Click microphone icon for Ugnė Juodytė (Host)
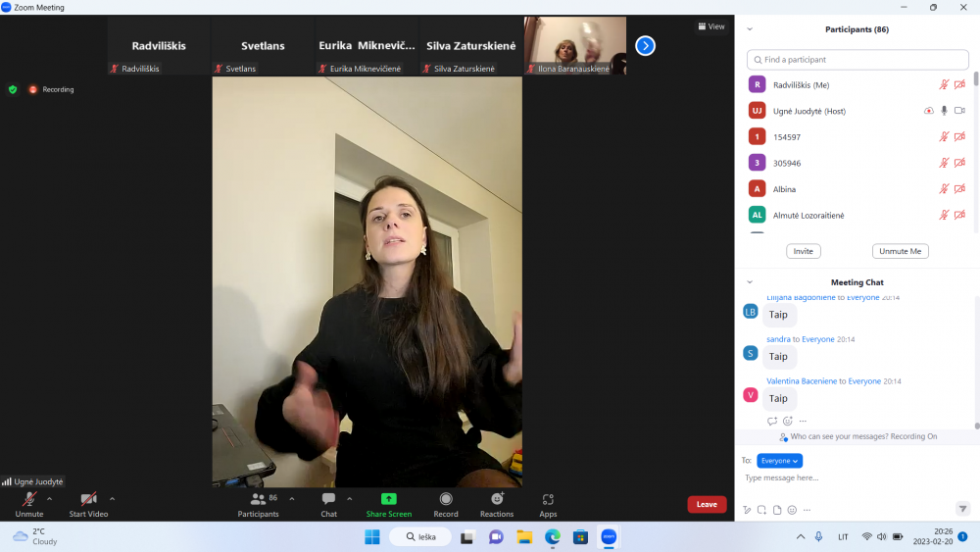The image size is (980, 552). [944, 111]
